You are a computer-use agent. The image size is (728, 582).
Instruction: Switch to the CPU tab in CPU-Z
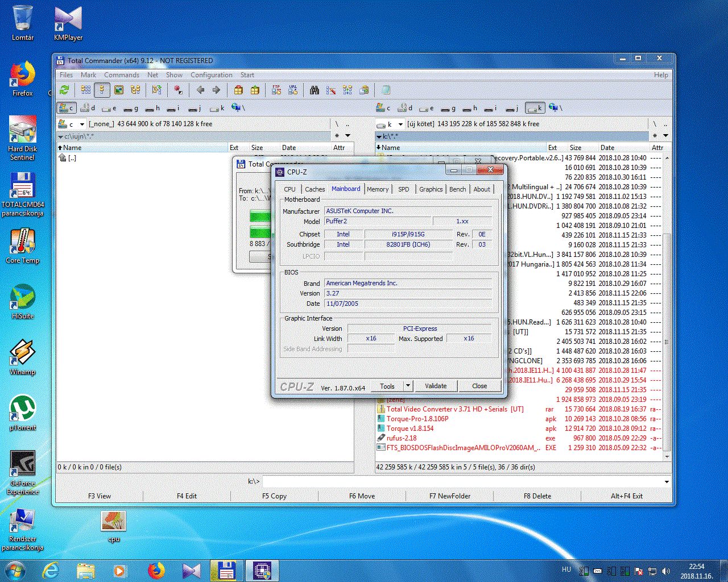pos(289,189)
